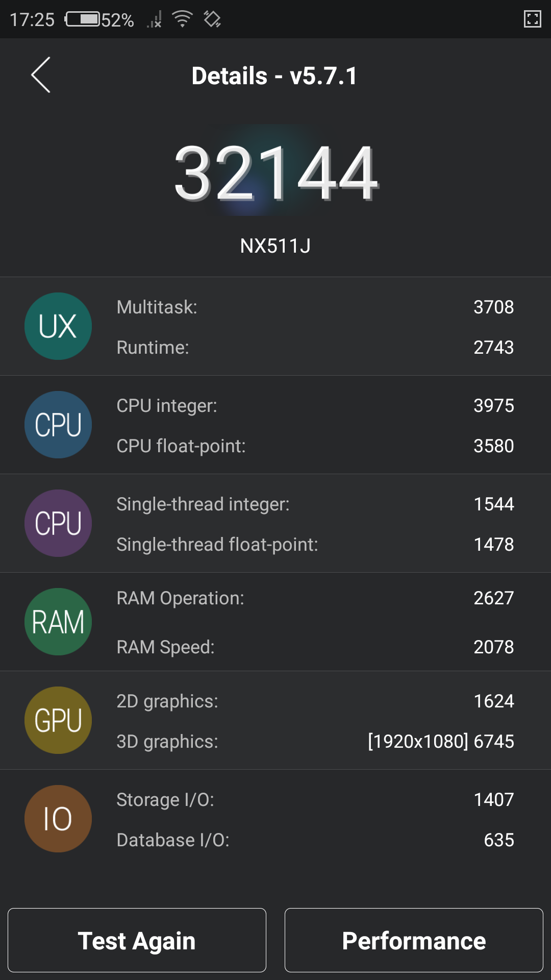Select the Multitask score row
The image size is (551, 980).
[x=315, y=307]
